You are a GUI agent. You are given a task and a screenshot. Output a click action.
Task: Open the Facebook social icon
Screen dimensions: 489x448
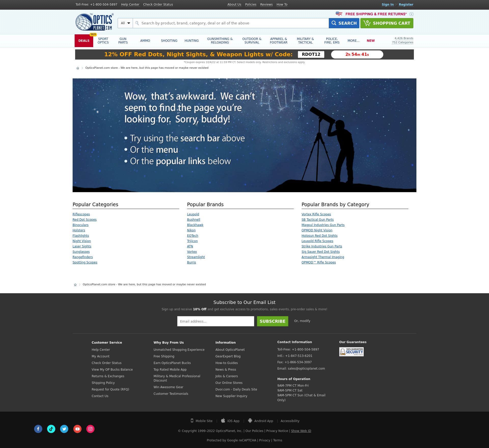point(38,429)
